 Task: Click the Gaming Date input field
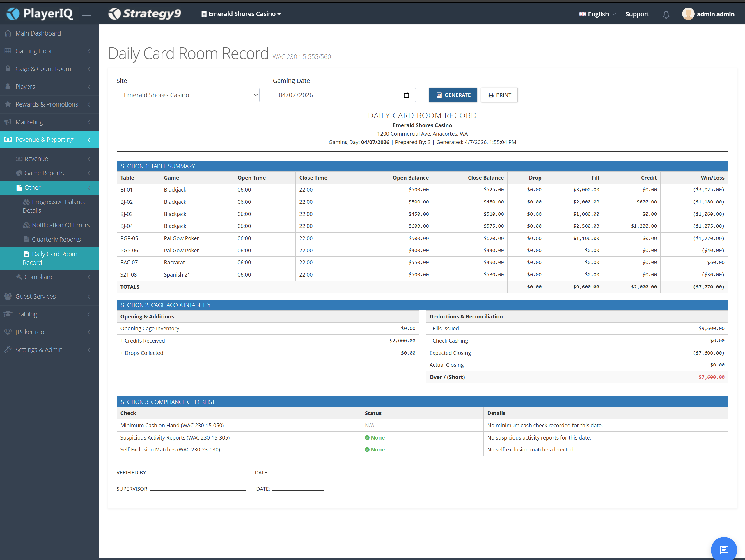pyautogui.click(x=344, y=95)
